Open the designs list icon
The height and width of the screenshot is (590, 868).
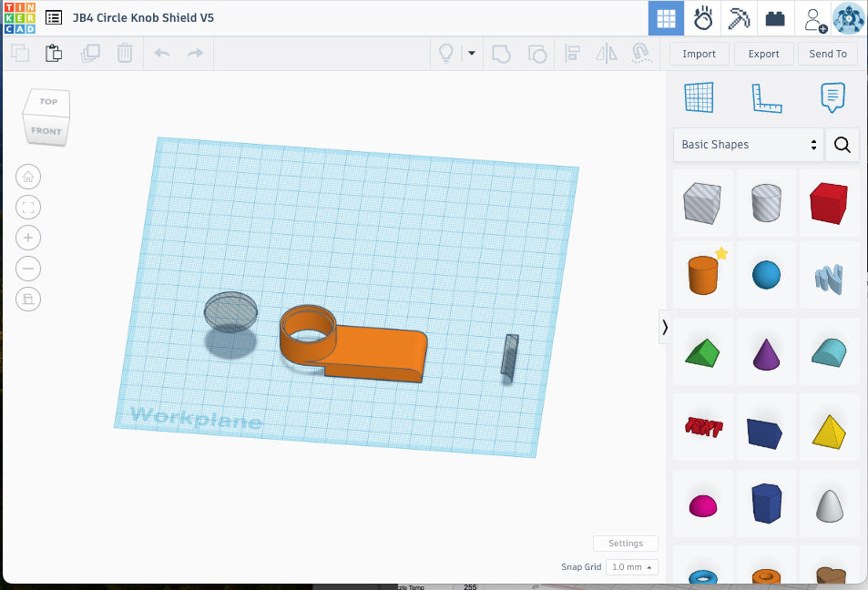point(54,17)
